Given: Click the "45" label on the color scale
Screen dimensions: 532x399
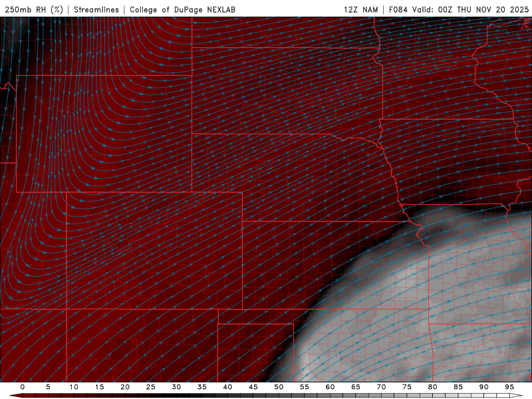Looking at the screenshot, I should point(253,387).
